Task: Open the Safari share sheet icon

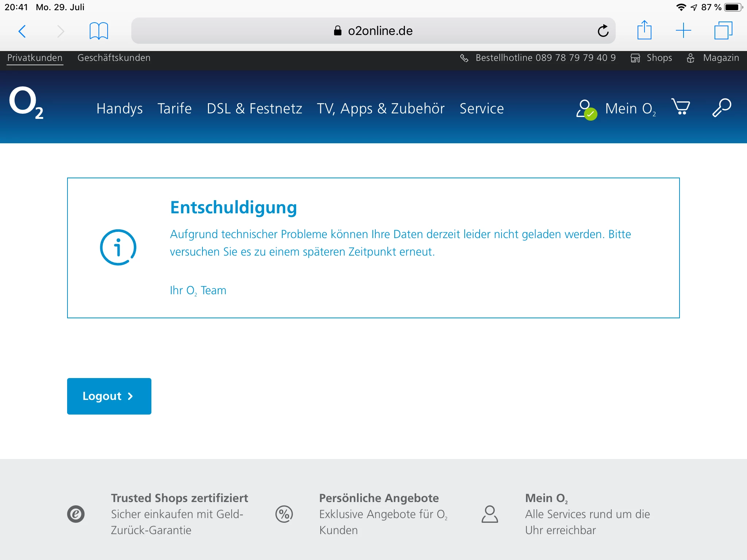Action: 644,30
